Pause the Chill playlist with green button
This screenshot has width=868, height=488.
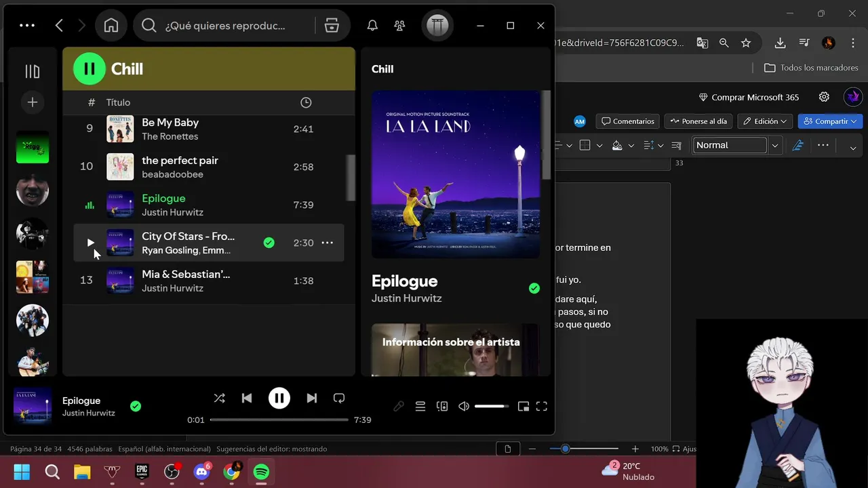tap(90, 68)
